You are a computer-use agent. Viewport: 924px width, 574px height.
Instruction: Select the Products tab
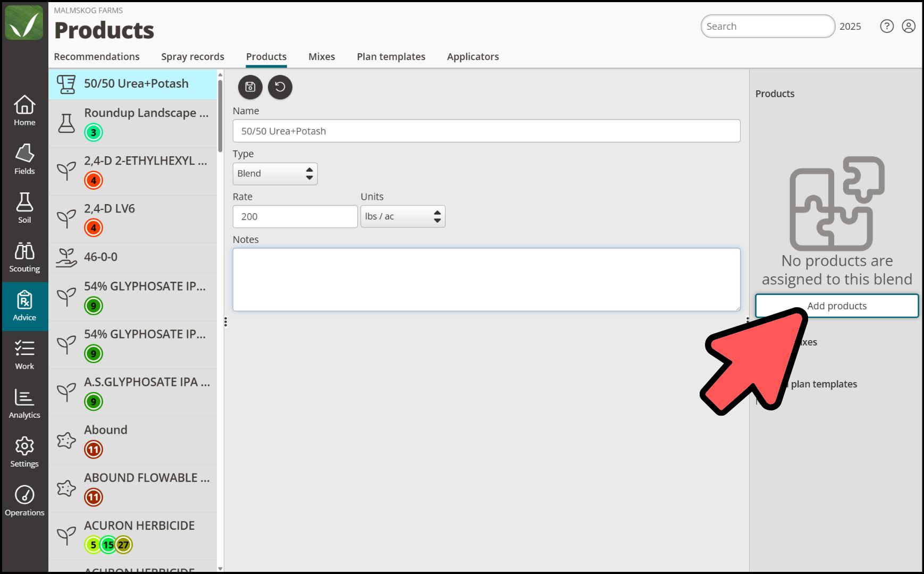(x=266, y=57)
